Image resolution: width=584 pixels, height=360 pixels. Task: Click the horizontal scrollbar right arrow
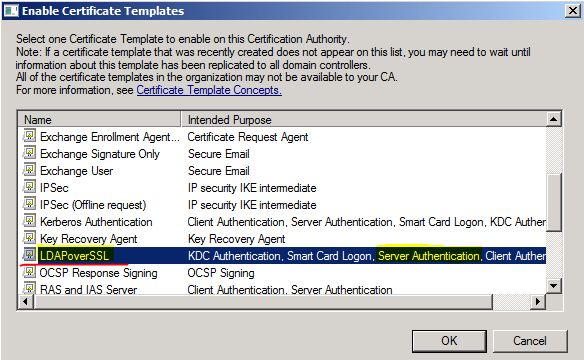tap(538, 301)
